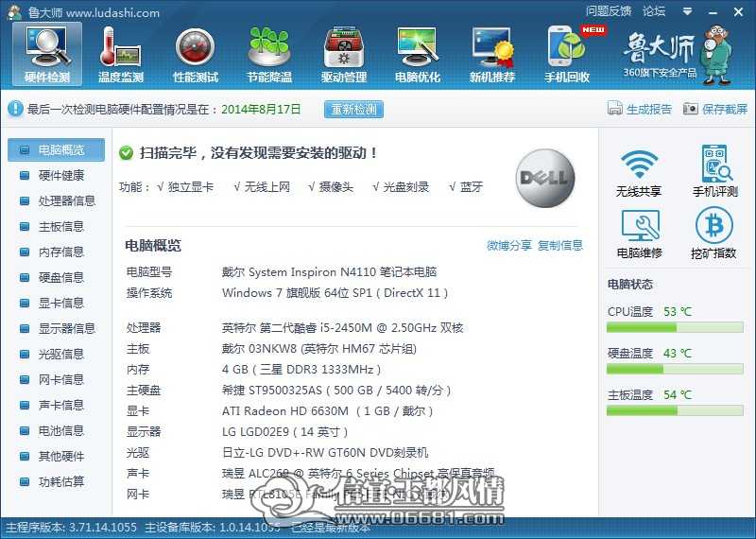Click the 主硬盘 ST9500325AS text
The width and height of the screenshot is (756, 539).
(x=336, y=391)
